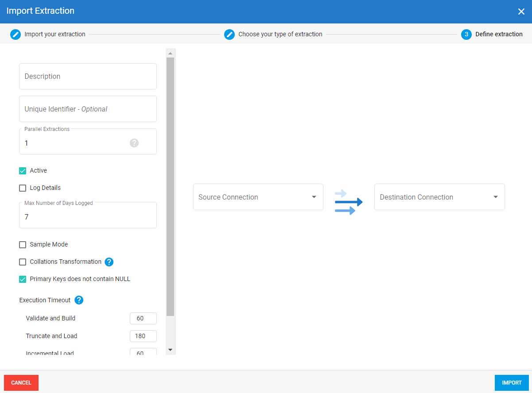
Task: Uncheck the Active checkbox
Action: point(23,171)
